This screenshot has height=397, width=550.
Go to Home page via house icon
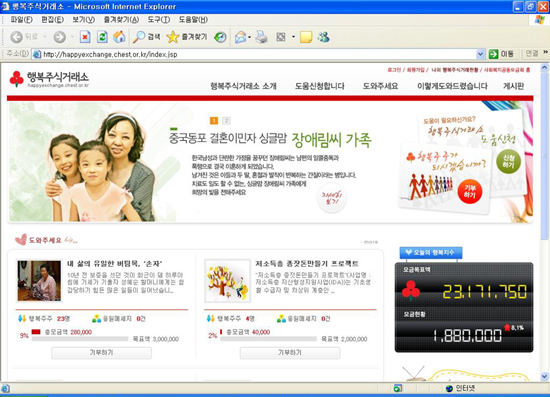pyautogui.click(x=119, y=37)
